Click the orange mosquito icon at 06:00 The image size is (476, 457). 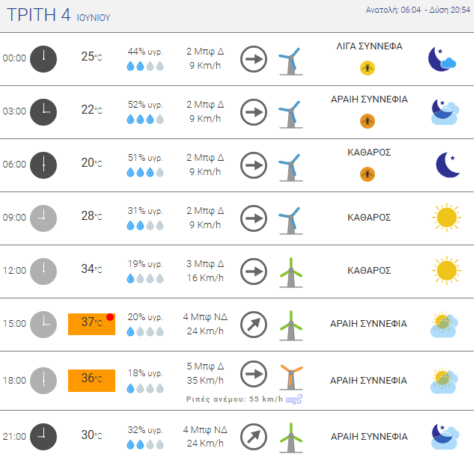coord(367,174)
